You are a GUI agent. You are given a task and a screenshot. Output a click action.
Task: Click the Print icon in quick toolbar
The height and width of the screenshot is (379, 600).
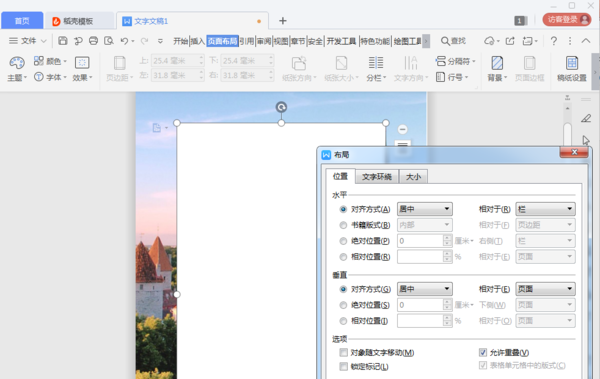pos(93,41)
